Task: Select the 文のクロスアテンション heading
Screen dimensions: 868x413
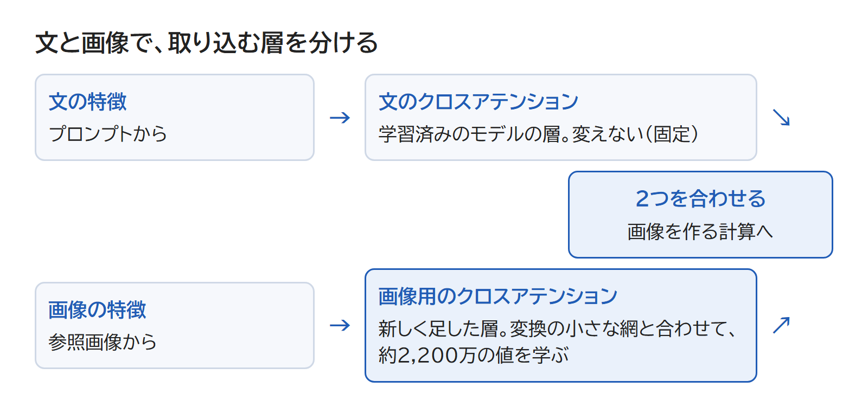Action: (x=478, y=102)
